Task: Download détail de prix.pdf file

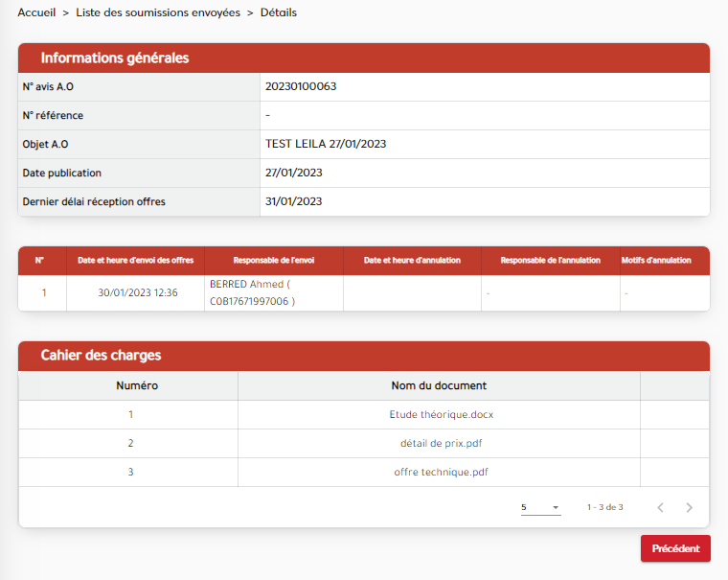Action: click(x=441, y=444)
